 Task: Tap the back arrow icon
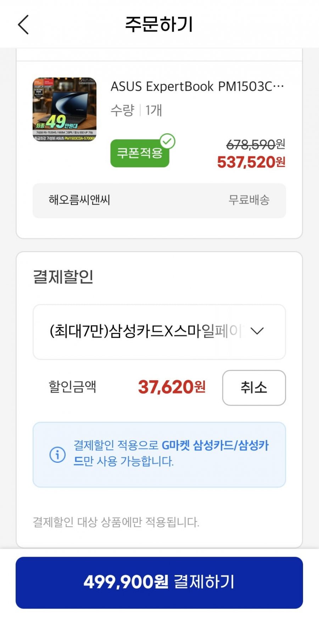point(23,25)
